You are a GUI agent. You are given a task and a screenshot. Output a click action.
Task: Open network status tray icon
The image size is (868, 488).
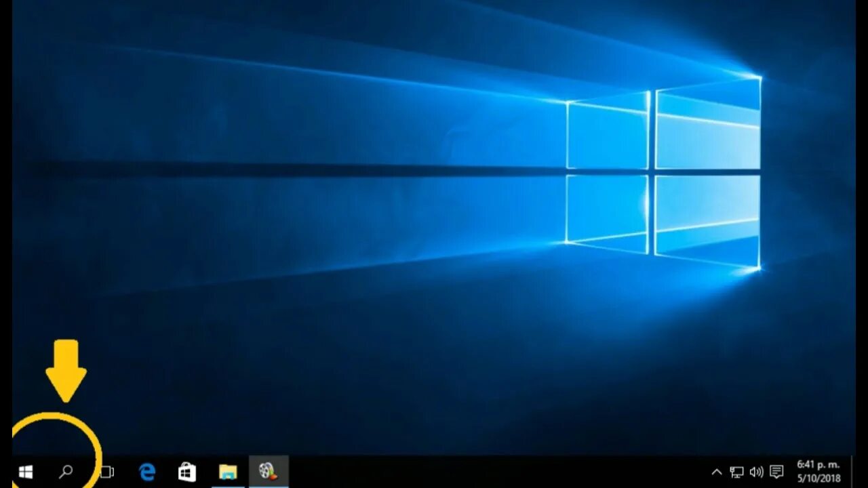tap(736, 472)
